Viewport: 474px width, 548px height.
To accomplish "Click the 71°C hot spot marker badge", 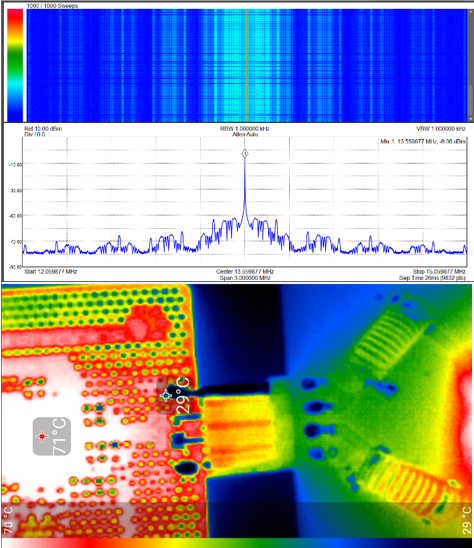I will (52, 436).
